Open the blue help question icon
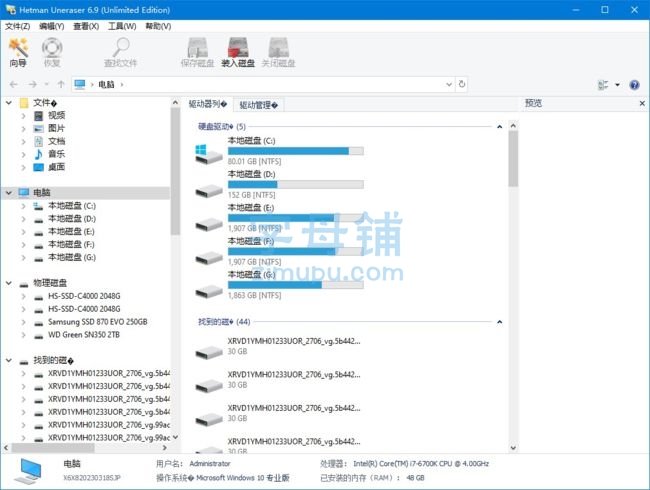The height and width of the screenshot is (490, 650). (x=634, y=85)
